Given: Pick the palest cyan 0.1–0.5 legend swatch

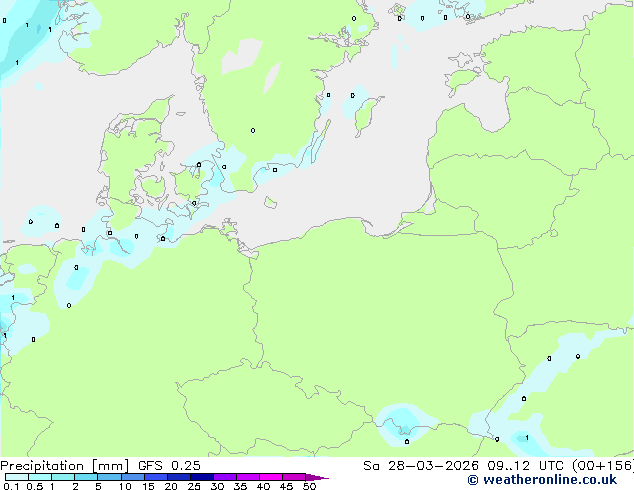Looking at the screenshot, I should click(17, 477).
